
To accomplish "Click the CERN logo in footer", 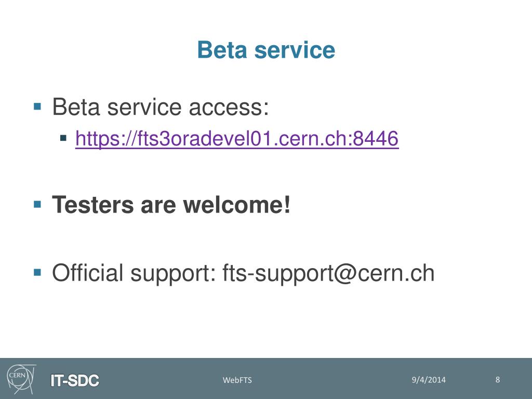I will pos(21,379).
